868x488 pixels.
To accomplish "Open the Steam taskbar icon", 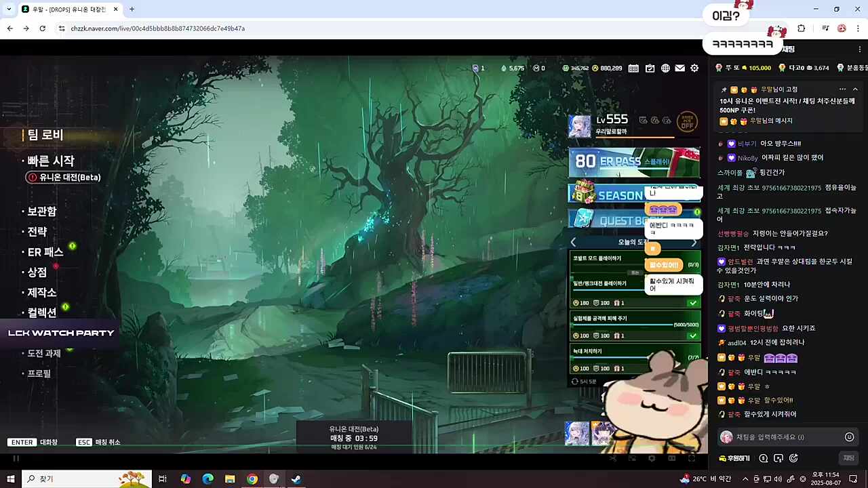I will pyautogui.click(x=296, y=479).
